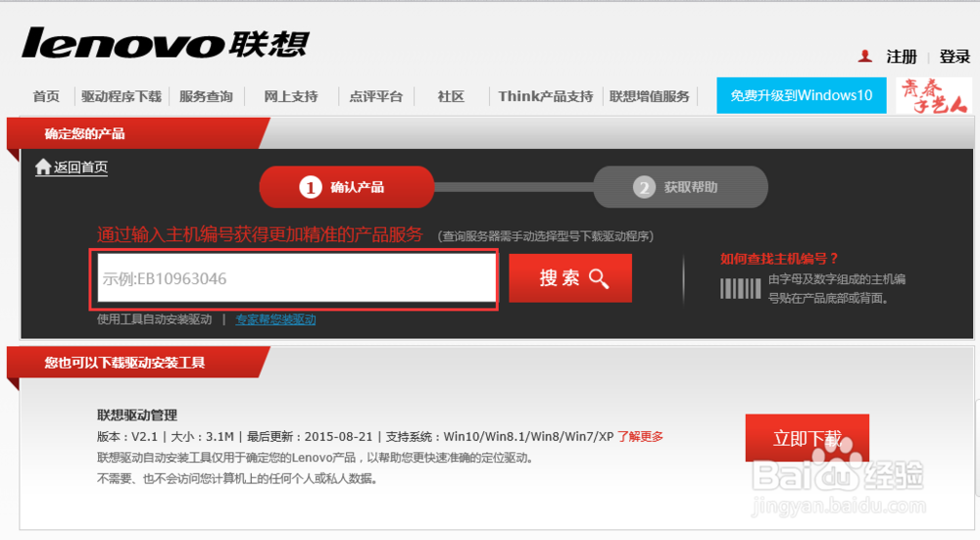Click the 使用工具自动安装驱动 text

click(x=155, y=319)
